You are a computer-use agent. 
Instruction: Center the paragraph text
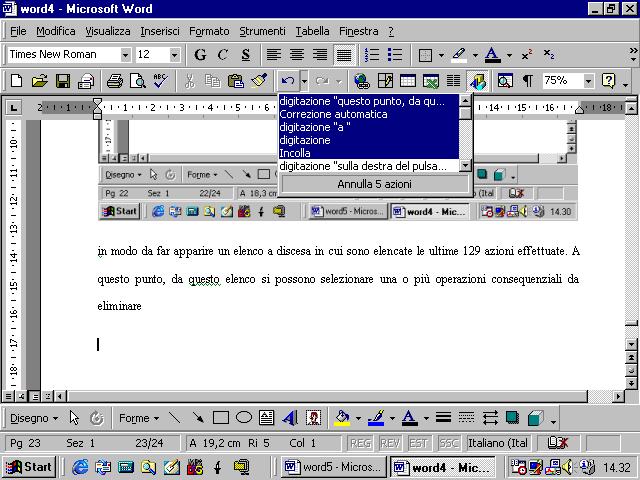click(x=297, y=55)
